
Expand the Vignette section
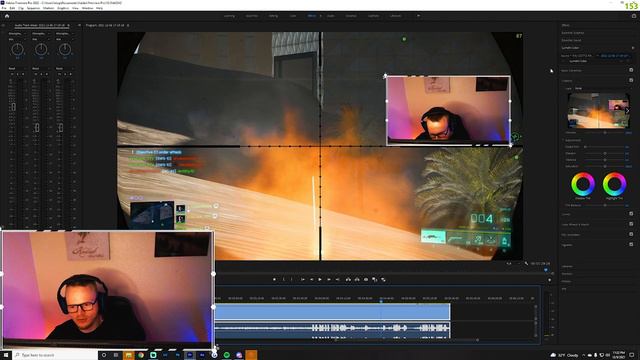point(567,245)
